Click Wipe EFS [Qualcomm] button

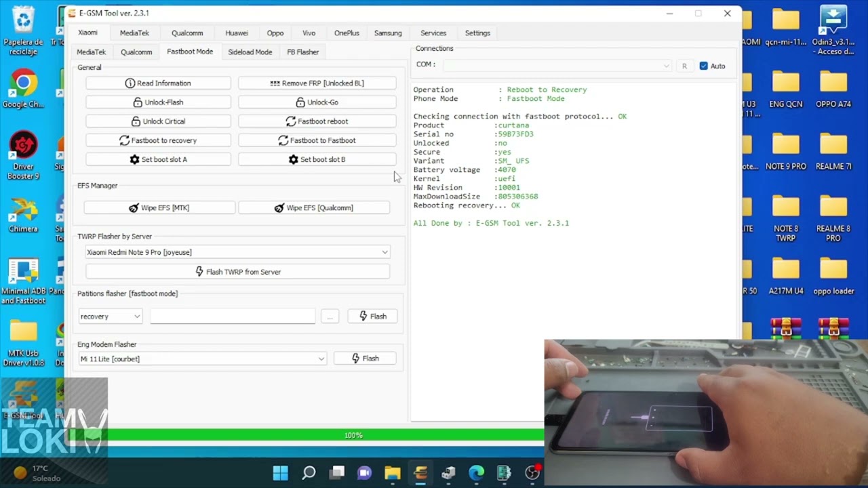[314, 207]
